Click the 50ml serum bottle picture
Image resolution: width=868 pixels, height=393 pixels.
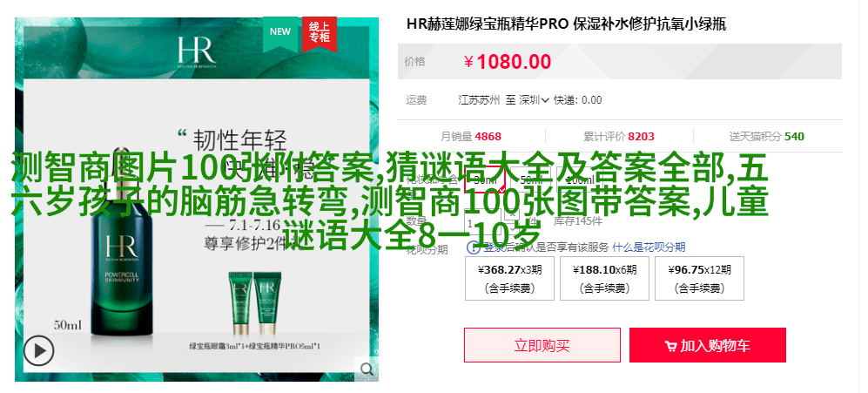tap(119, 245)
